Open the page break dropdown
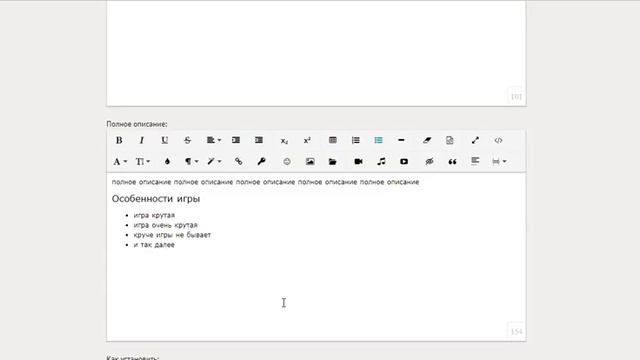This screenshot has width=640, height=360. 499,162
